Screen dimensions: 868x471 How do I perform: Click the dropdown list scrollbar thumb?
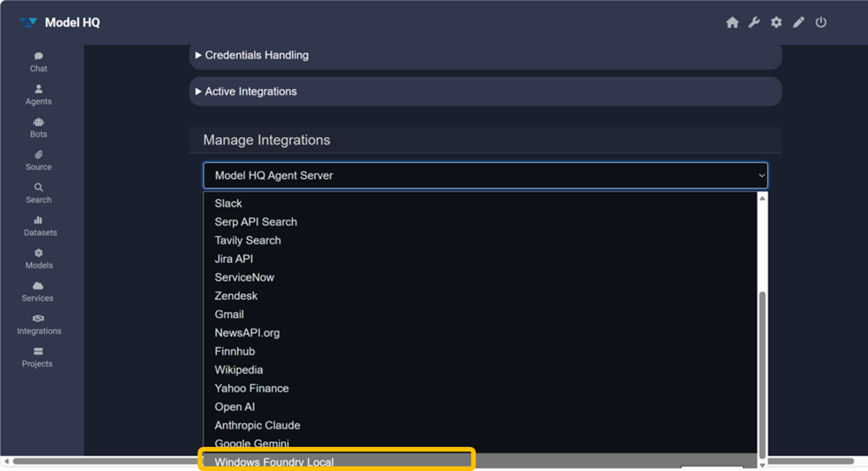[x=763, y=375]
